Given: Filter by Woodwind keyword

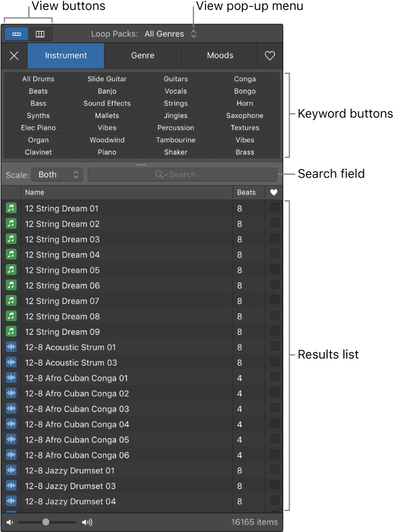Looking at the screenshot, I should 107,140.
